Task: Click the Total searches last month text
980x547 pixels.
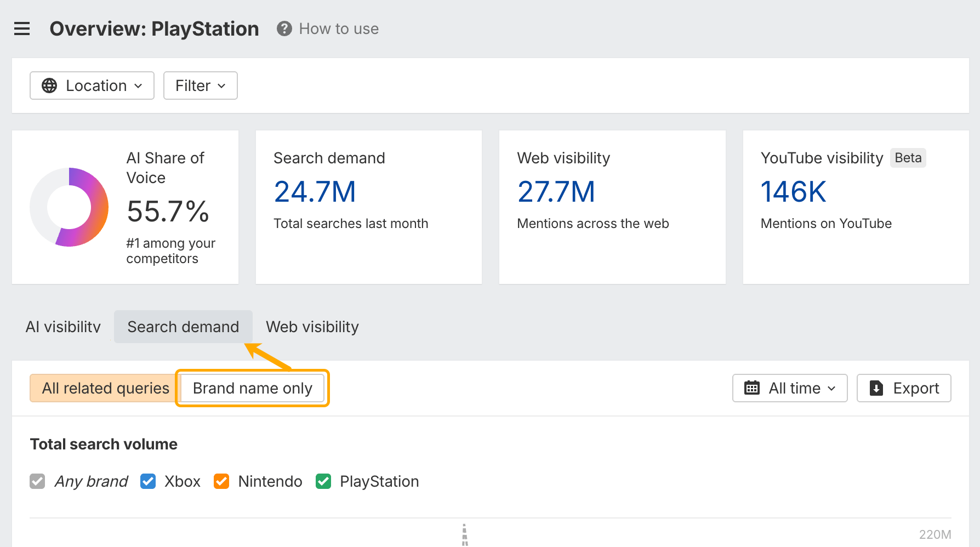Action: (351, 224)
